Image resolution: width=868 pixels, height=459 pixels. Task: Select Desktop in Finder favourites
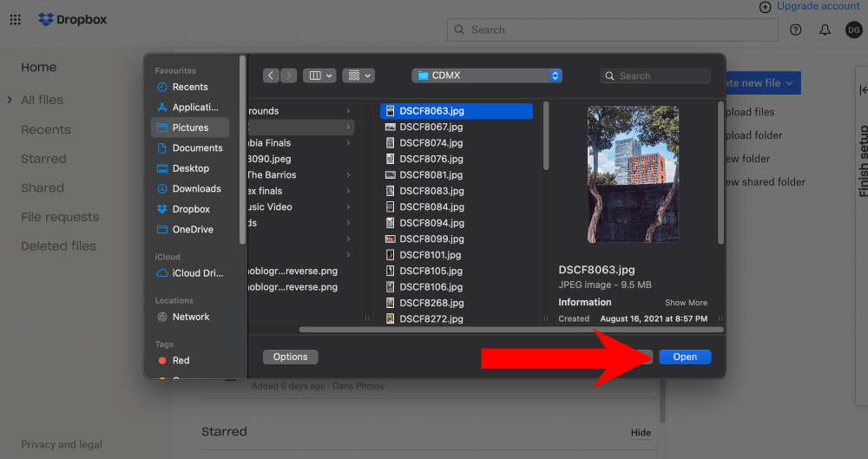tap(190, 168)
